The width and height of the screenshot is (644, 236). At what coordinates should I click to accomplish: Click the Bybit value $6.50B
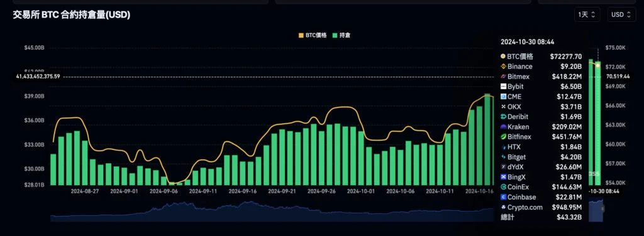click(571, 87)
